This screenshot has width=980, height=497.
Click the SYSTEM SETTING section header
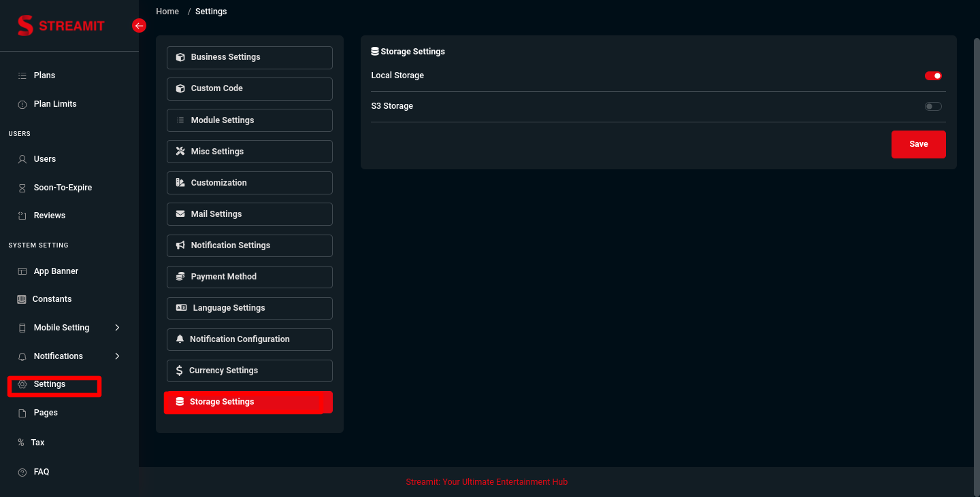click(x=38, y=245)
